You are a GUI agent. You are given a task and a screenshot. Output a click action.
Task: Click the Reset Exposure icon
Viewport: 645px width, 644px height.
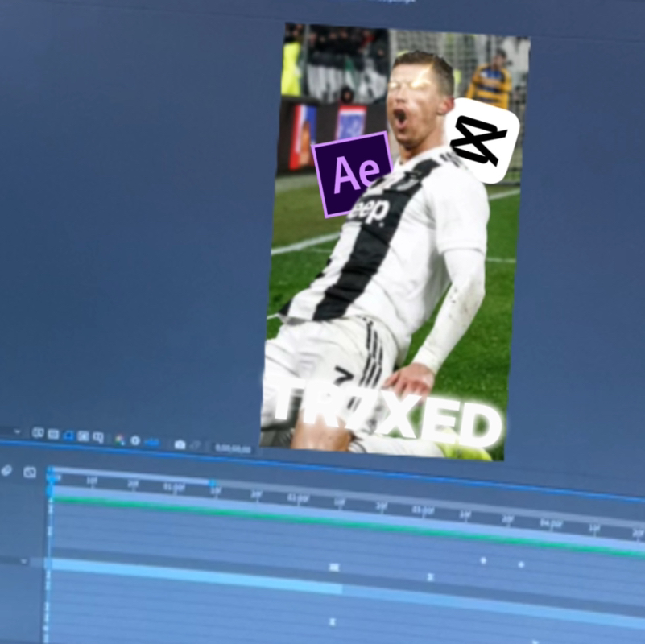tap(135, 441)
